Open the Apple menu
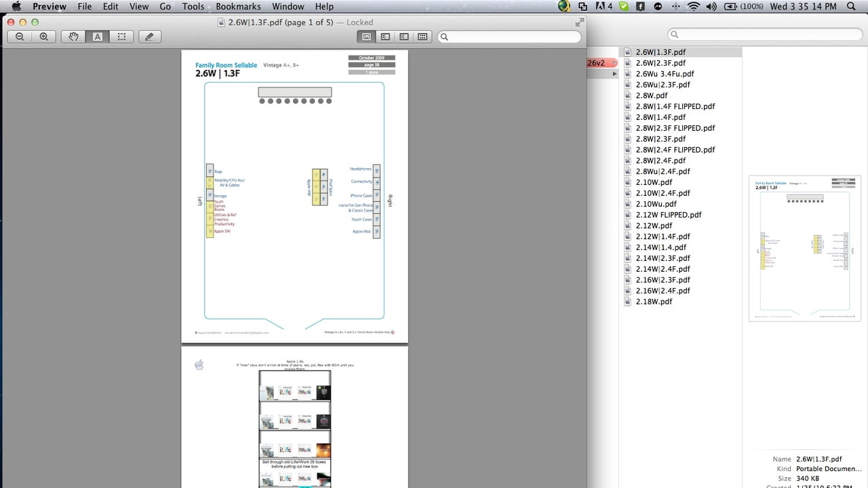This screenshot has width=868, height=488. (x=16, y=6)
